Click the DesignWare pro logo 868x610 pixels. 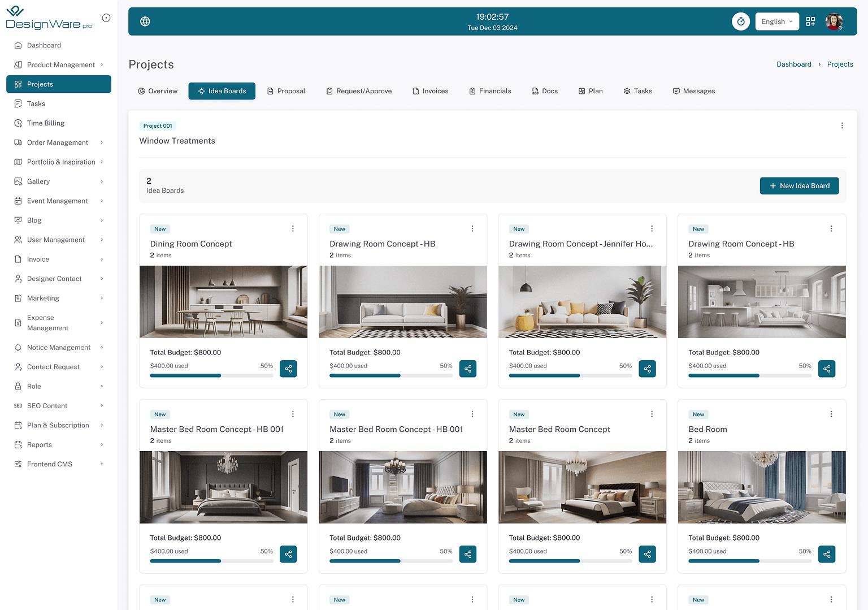(x=49, y=18)
